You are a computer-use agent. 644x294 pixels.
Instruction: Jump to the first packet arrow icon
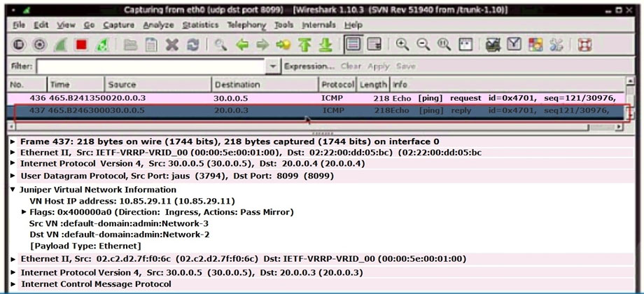pyautogui.click(x=304, y=44)
